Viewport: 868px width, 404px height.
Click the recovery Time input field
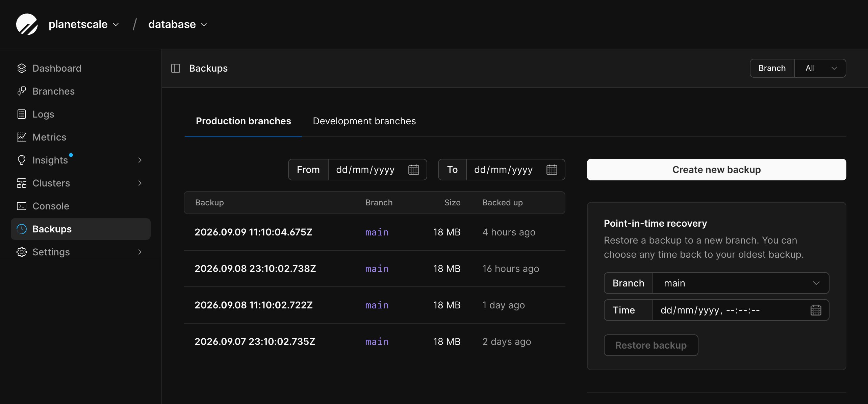point(741,310)
